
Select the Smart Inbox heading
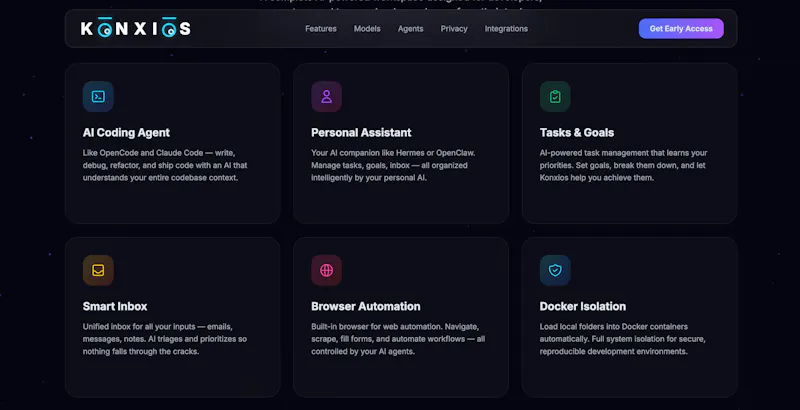point(115,306)
